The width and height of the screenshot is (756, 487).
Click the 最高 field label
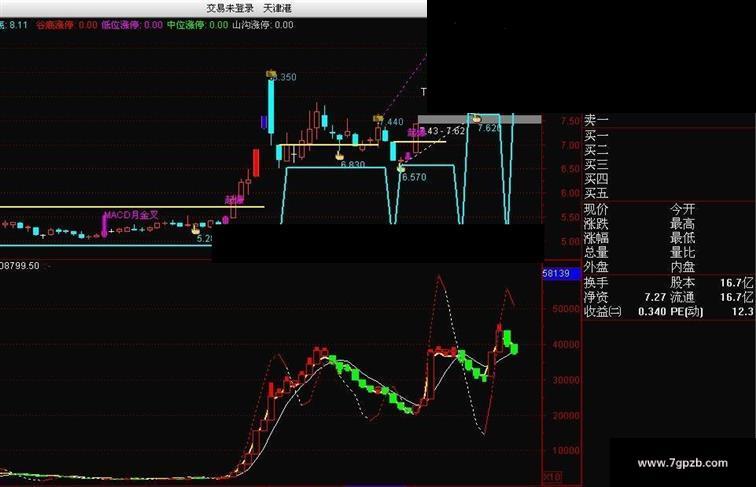coord(683,224)
